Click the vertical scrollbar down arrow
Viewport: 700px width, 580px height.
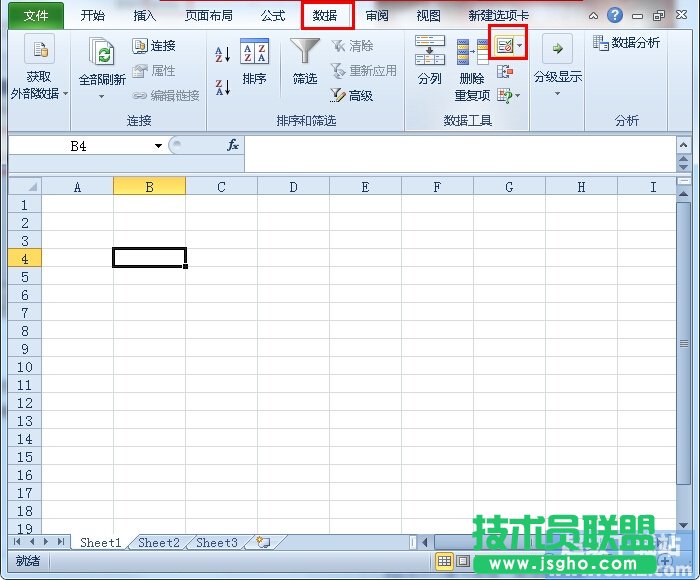[x=683, y=525]
